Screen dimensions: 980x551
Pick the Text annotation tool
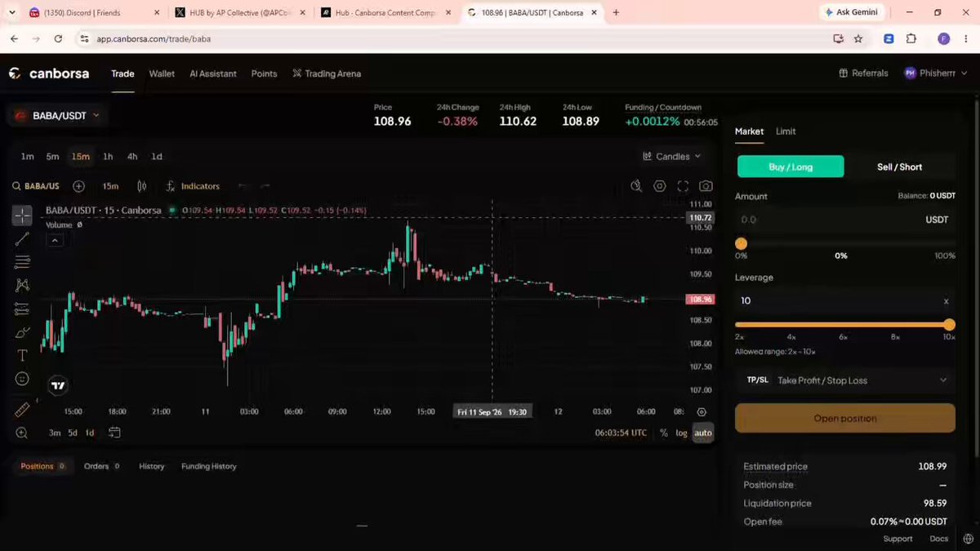[x=22, y=355]
